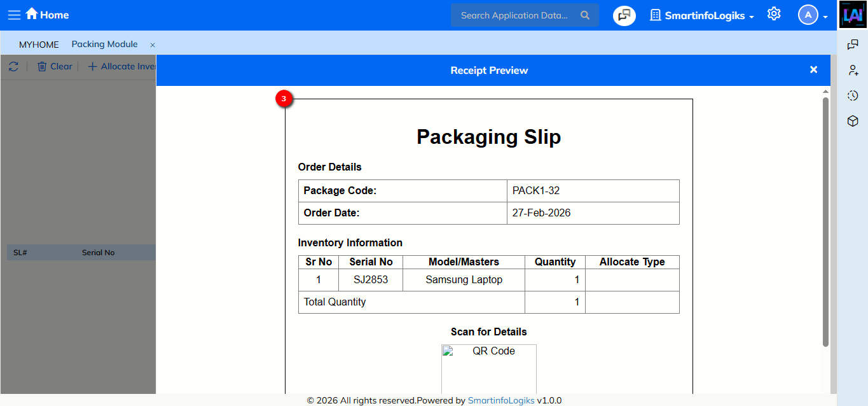Open the history clock sidebar icon
The image size is (868, 406).
[853, 95]
